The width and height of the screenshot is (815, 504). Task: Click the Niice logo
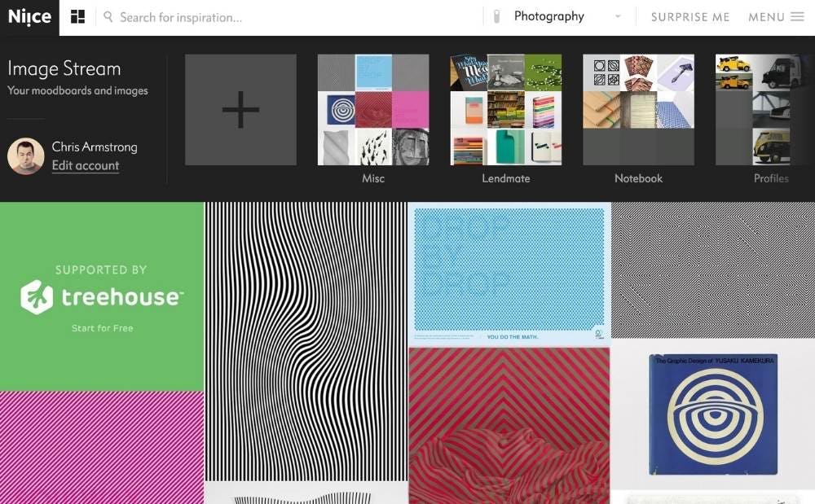(29, 17)
